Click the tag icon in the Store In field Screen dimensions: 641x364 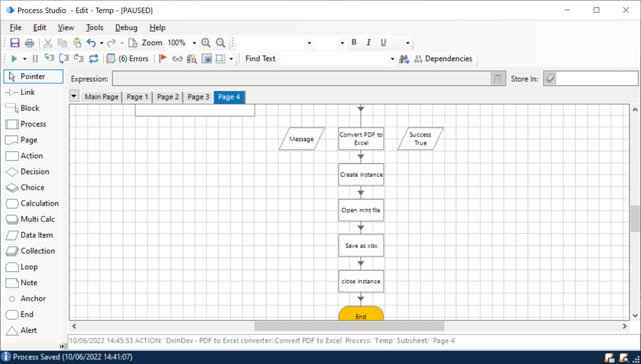pyautogui.click(x=551, y=79)
